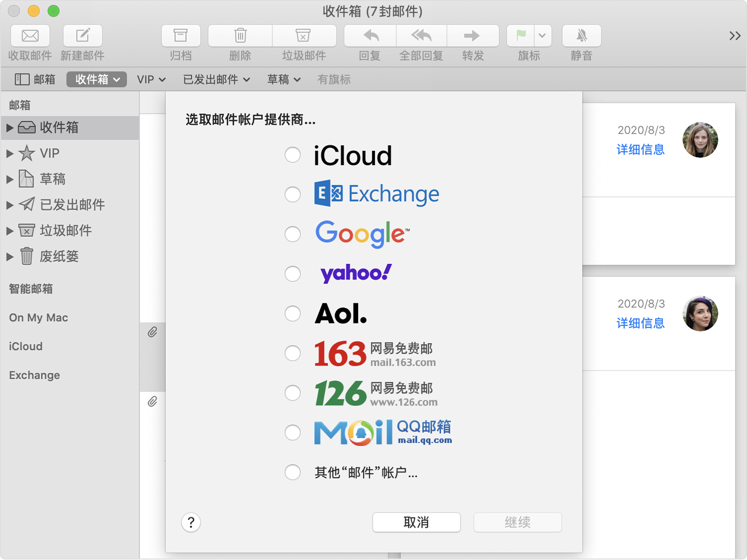The image size is (747, 560).
Task: Click the iCloud logo text in the provider list
Action: click(x=353, y=155)
